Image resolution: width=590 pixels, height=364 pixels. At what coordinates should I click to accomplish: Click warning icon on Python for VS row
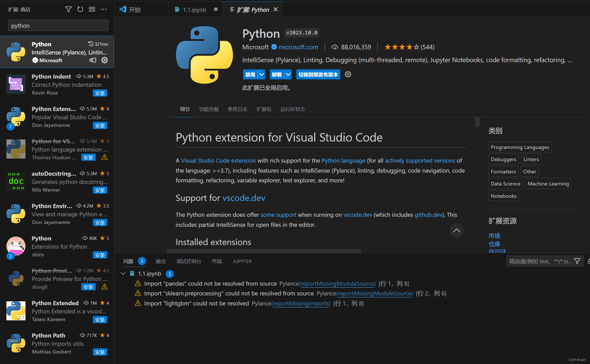104,157
